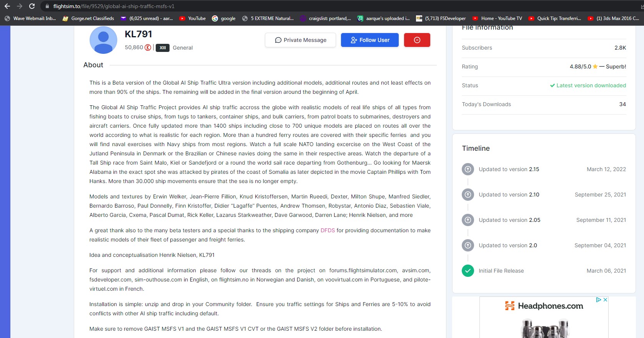This screenshot has width=644, height=338.
Task: Click the Initial File Release green checkmark
Action: 468,271
